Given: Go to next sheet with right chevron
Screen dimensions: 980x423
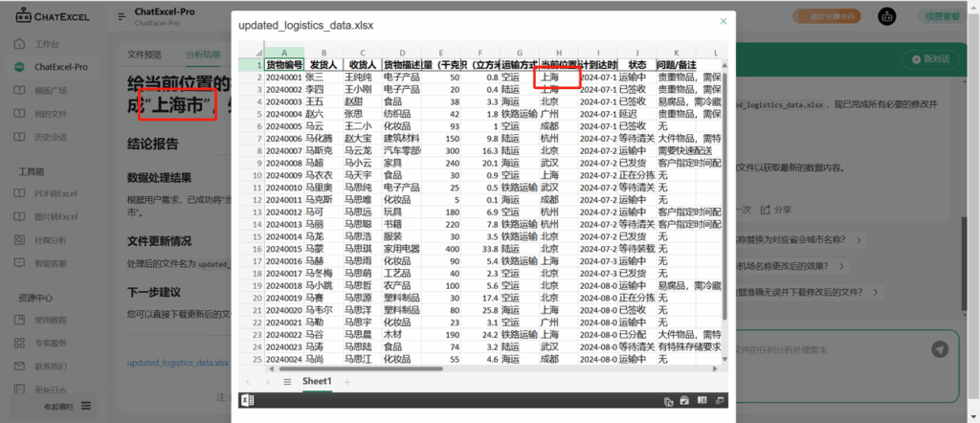Looking at the screenshot, I should point(268,382).
